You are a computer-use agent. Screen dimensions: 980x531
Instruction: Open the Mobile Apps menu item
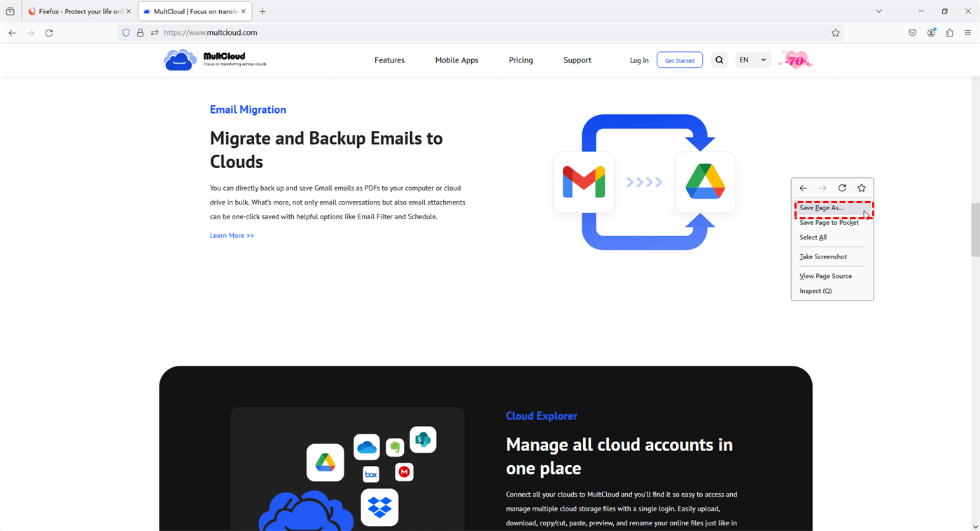(456, 60)
